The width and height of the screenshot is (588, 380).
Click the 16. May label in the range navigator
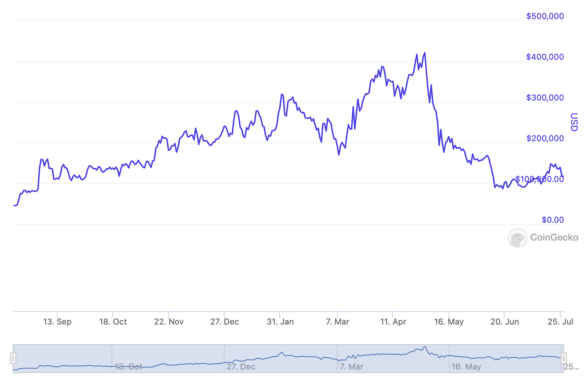[466, 367]
